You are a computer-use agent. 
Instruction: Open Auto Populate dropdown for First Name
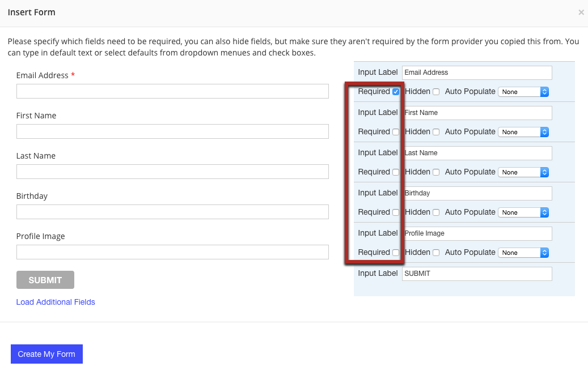523,132
